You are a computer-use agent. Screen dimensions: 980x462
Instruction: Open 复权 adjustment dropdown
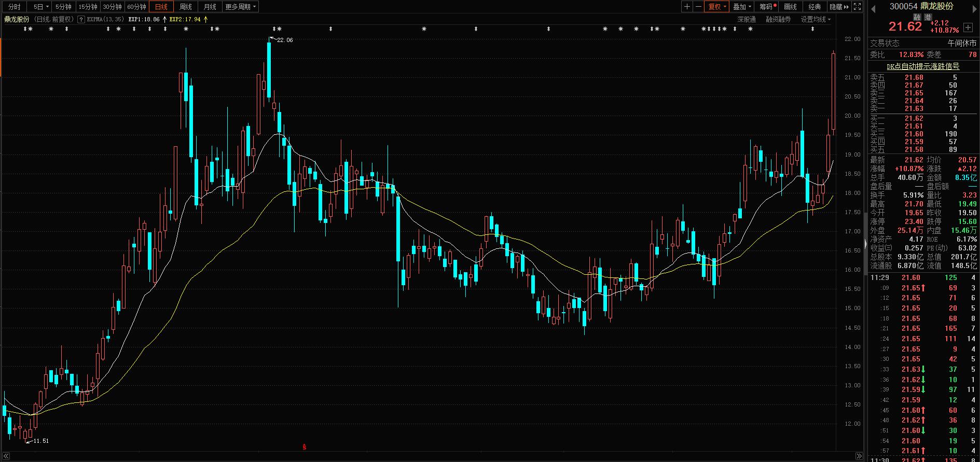717,7
